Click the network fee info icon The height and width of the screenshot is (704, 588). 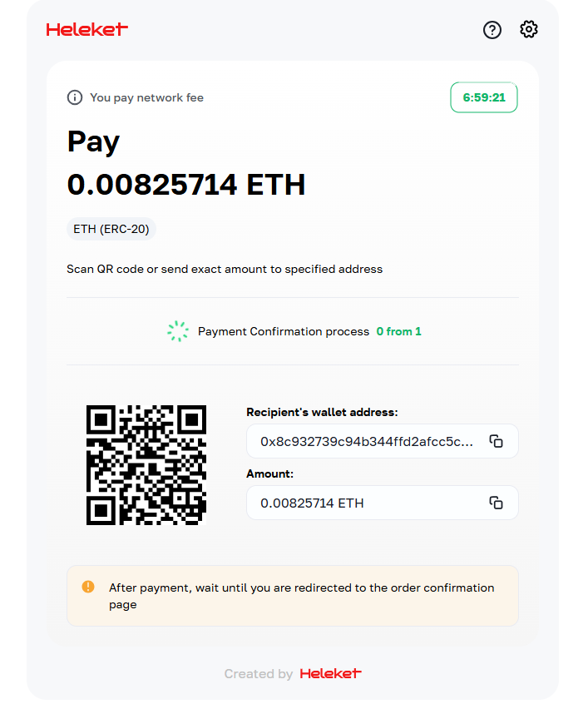point(75,97)
